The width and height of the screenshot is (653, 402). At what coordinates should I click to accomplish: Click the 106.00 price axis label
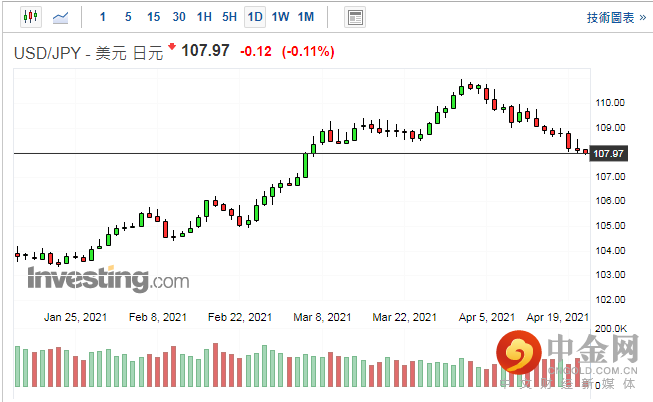click(x=610, y=201)
